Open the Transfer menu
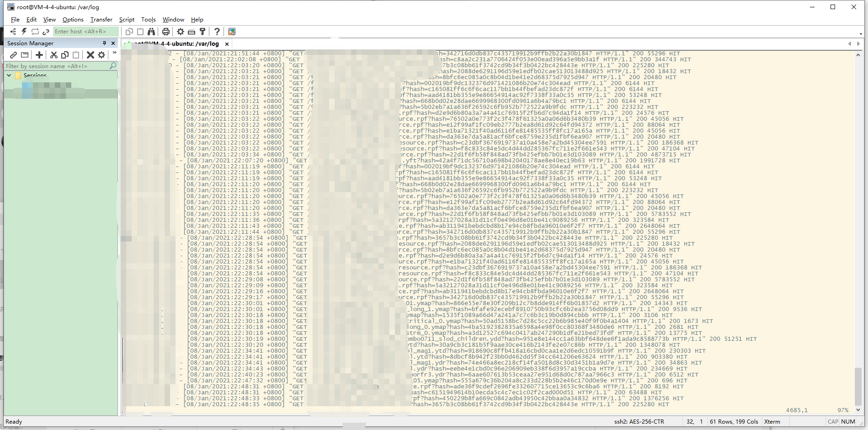This screenshot has width=868, height=430. coord(101,20)
